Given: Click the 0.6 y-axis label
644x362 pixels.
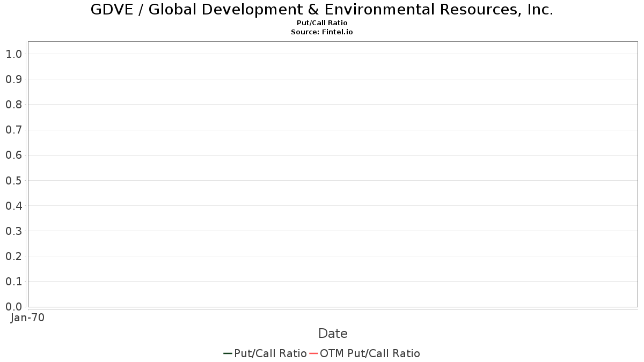Looking at the screenshot, I should (x=13, y=155).
